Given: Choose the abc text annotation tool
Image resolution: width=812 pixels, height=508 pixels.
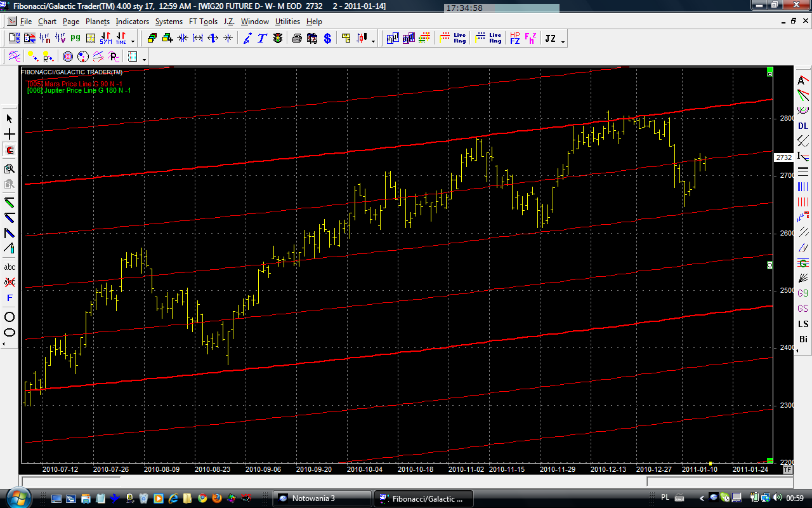Looking at the screenshot, I should [x=10, y=267].
